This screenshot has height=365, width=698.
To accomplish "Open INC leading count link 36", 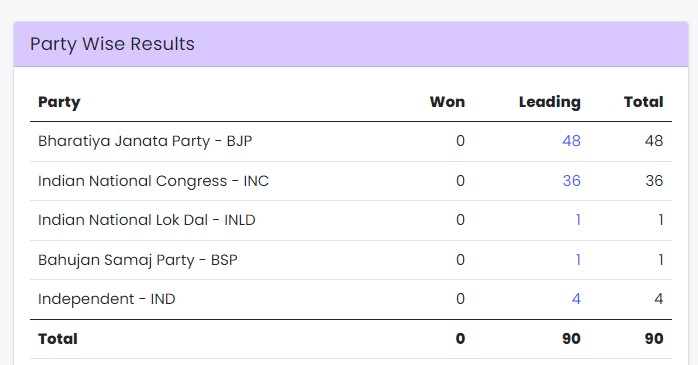I will (571, 181).
